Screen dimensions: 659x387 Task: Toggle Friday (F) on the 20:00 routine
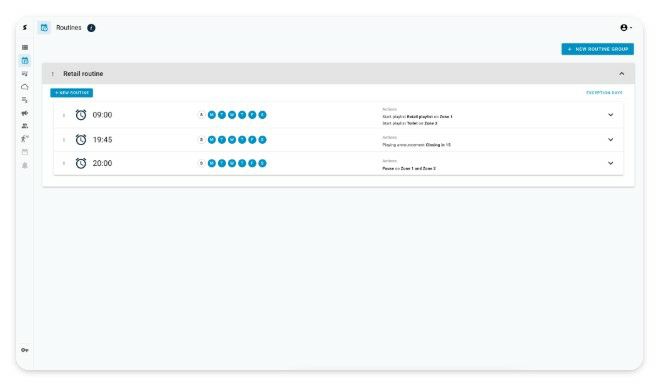pos(252,163)
